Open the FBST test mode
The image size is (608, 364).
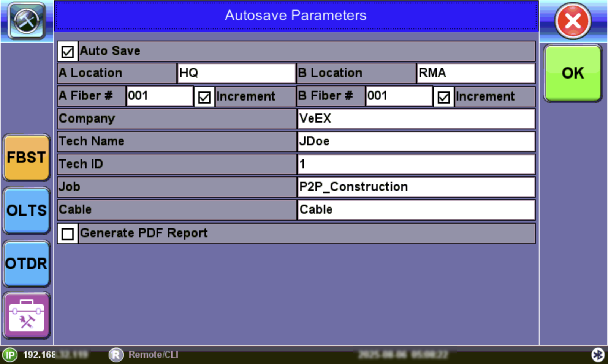[x=26, y=158]
